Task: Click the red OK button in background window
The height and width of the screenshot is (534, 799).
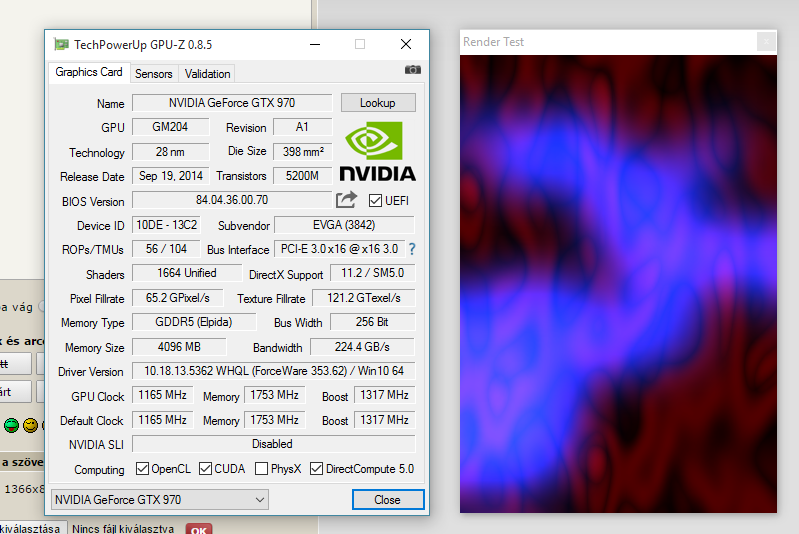Action: coord(199,529)
